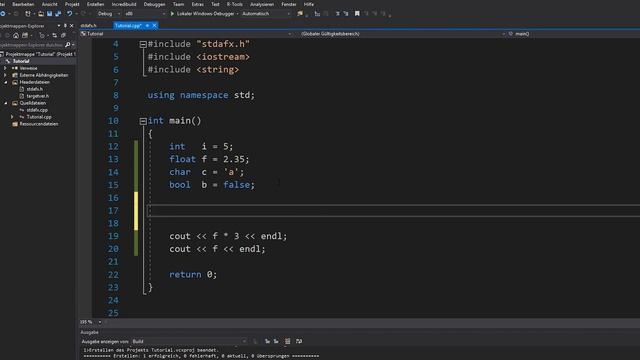Open the Tutorial project scope dropdown

click(187, 34)
